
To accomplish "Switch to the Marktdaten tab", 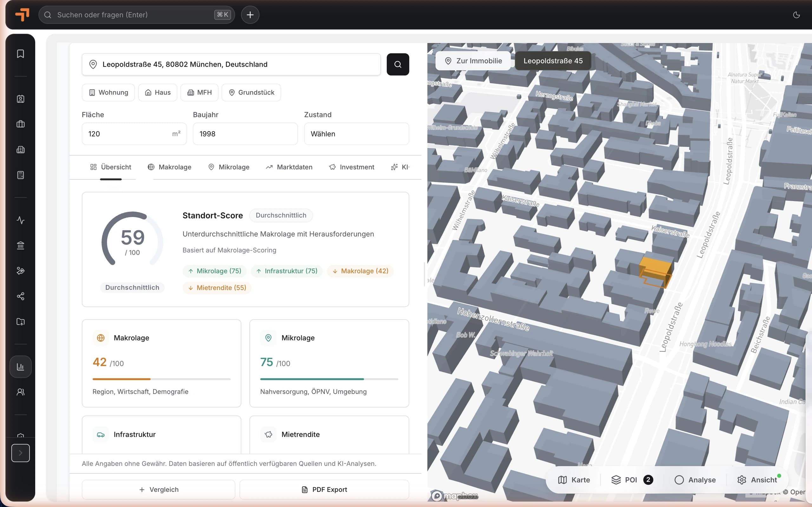I will click(289, 167).
